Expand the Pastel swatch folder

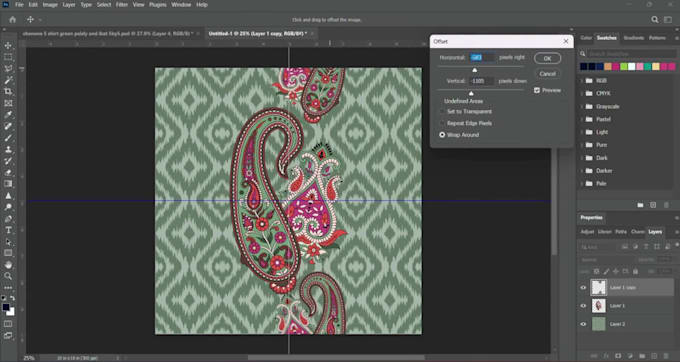[582, 119]
